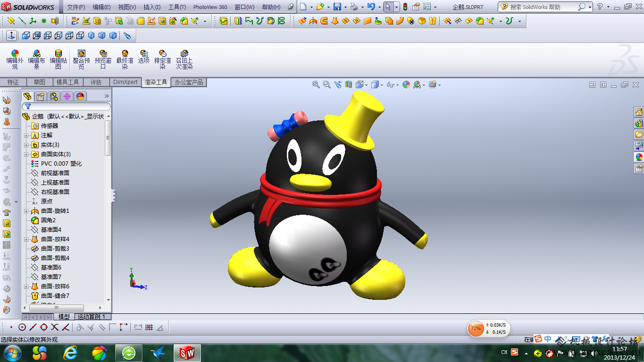Click the filter funnel in feature tree
The image size is (644, 362).
28,107
